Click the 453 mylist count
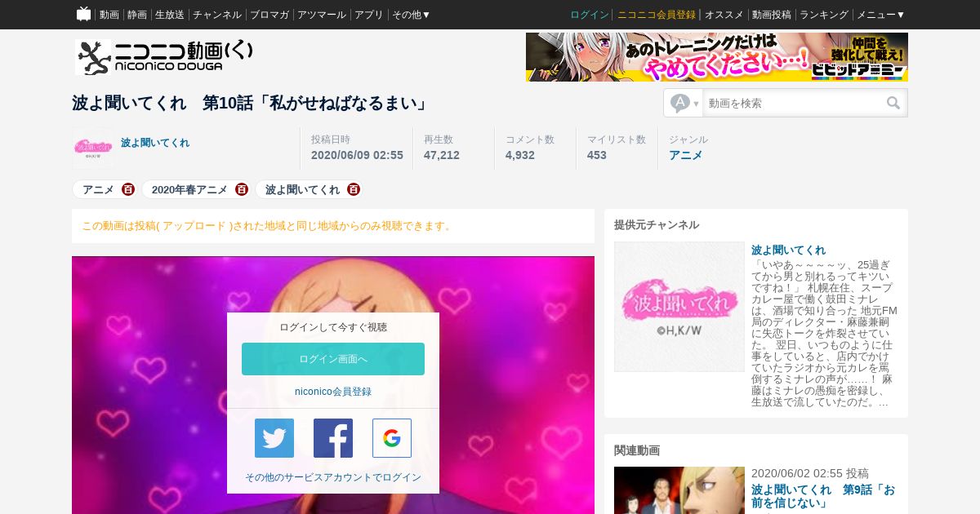 pyautogui.click(x=597, y=155)
